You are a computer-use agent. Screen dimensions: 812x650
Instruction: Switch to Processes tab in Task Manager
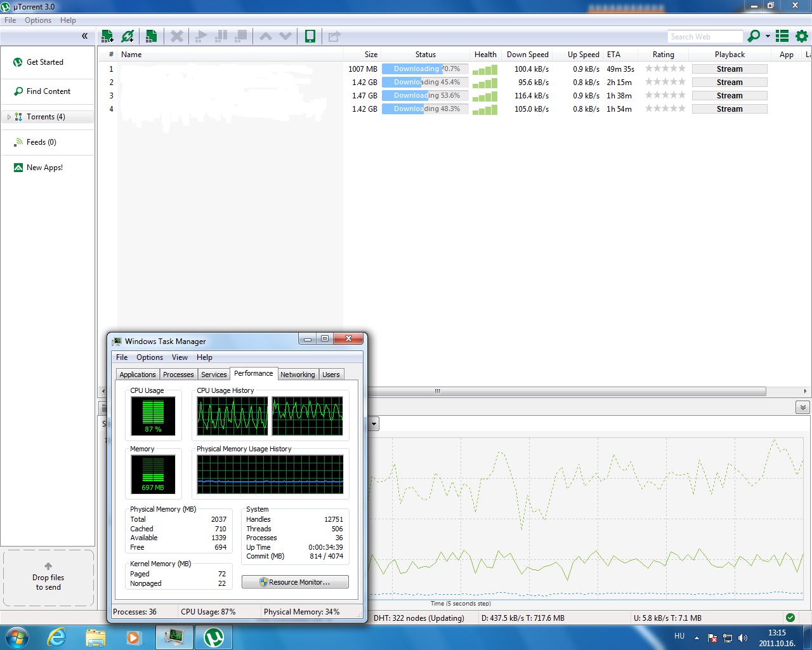[178, 375]
